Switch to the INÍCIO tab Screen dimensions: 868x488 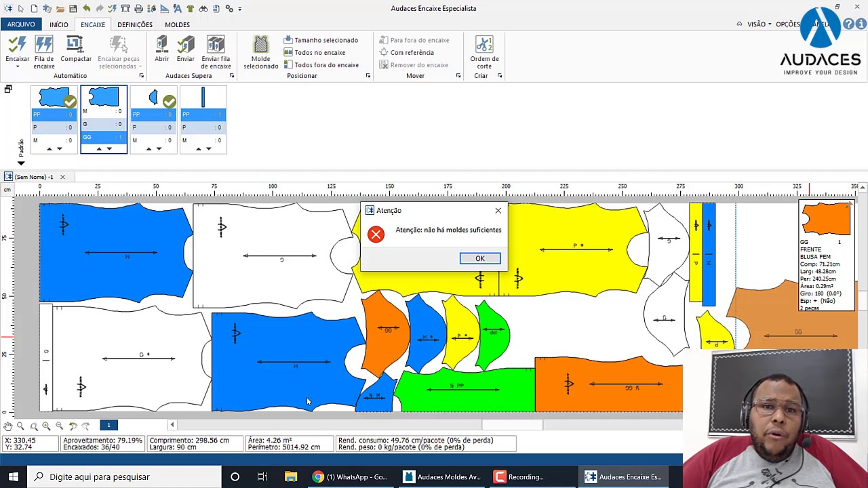click(59, 24)
